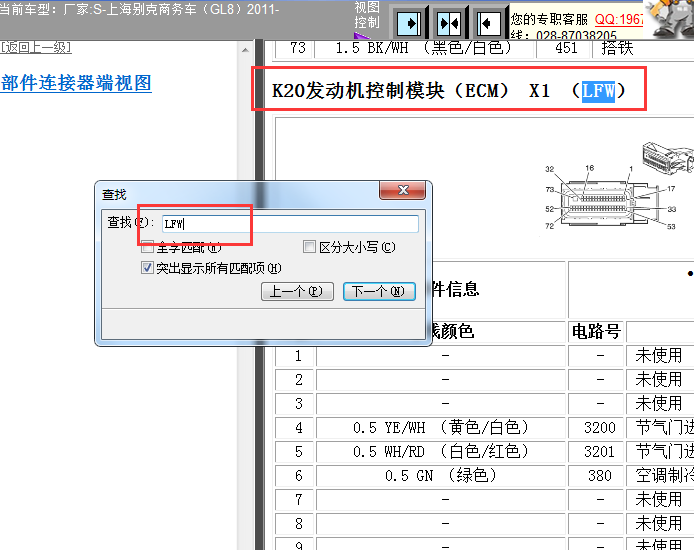Screen dimensions: 694x550
Task: Click the mechanic mascot image
Action: [670, 19]
